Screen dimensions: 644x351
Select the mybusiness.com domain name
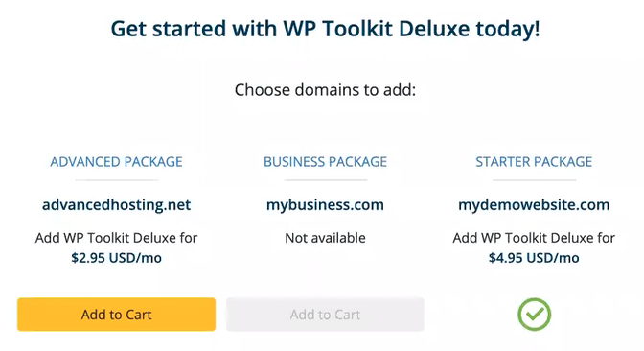(x=325, y=204)
